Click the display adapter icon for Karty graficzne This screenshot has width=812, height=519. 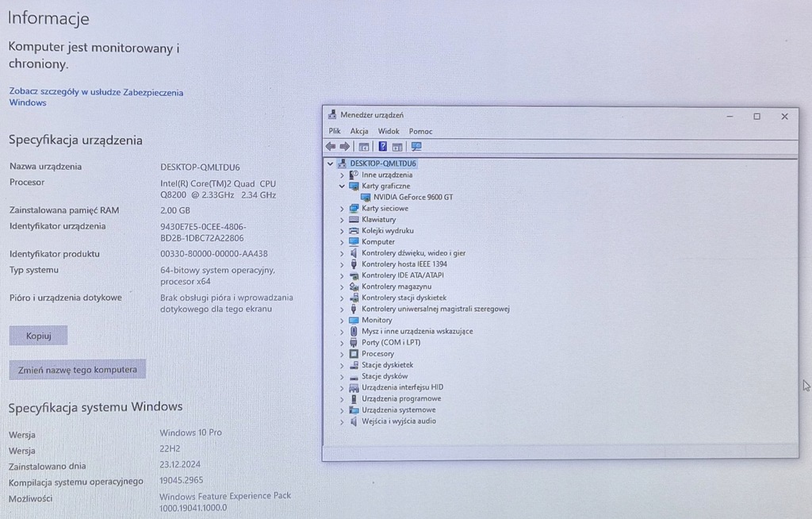(354, 186)
